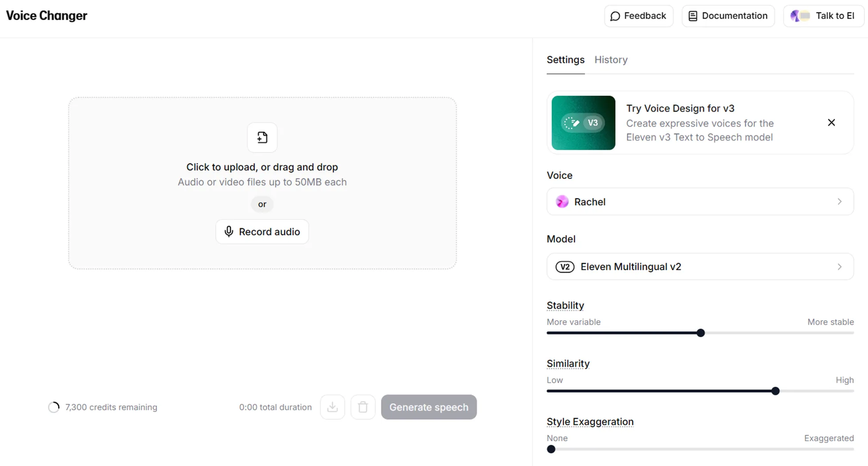Click the Similarity slider handle
Screen dimensions: 868x466
[775, 391]
